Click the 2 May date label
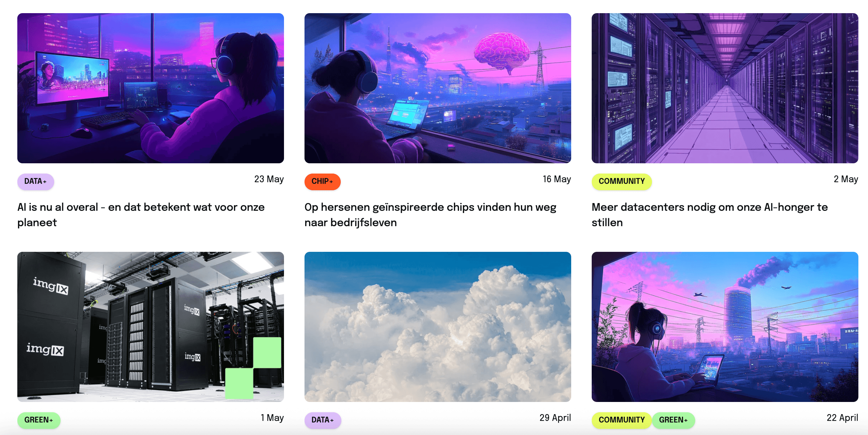 point(846,179)
